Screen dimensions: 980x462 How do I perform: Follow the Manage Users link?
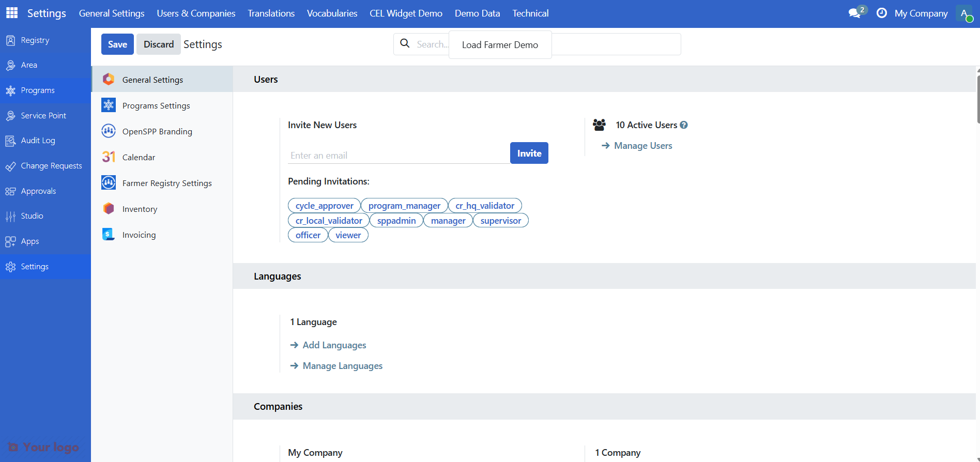[643, 146]
